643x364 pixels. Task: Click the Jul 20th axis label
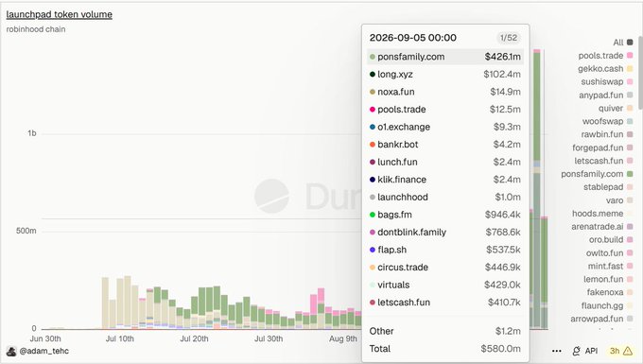(x=194, y=339)
